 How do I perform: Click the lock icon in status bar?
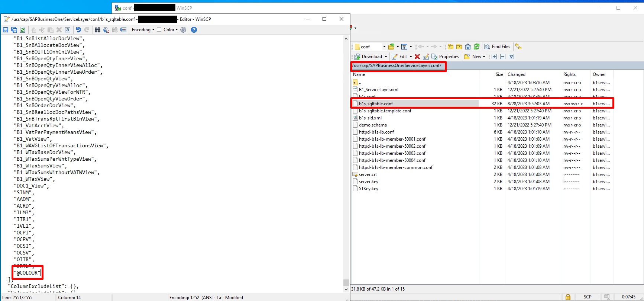568,297
